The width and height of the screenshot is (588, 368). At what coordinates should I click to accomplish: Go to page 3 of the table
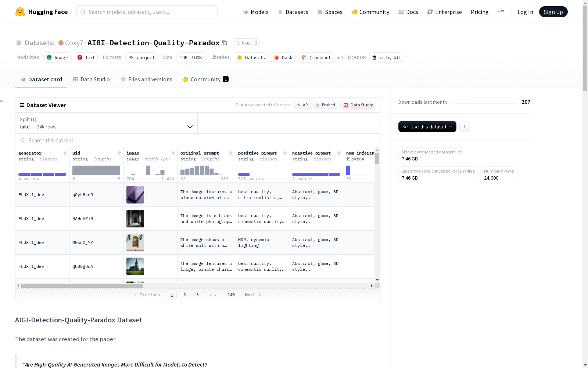click(197, 295)
